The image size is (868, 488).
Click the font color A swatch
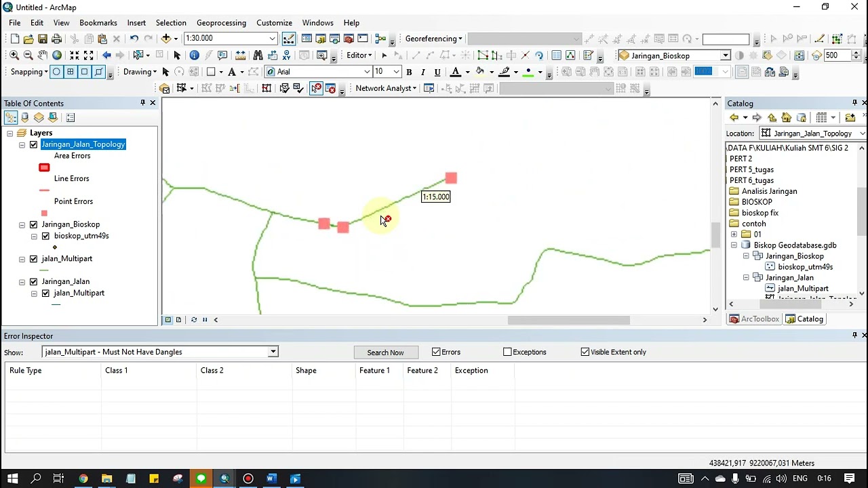pyautogui.click(x=456, y=72)
